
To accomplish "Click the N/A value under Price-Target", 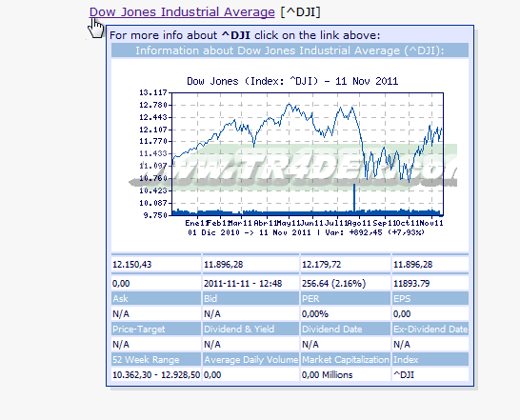I will (x=156, y=345).
